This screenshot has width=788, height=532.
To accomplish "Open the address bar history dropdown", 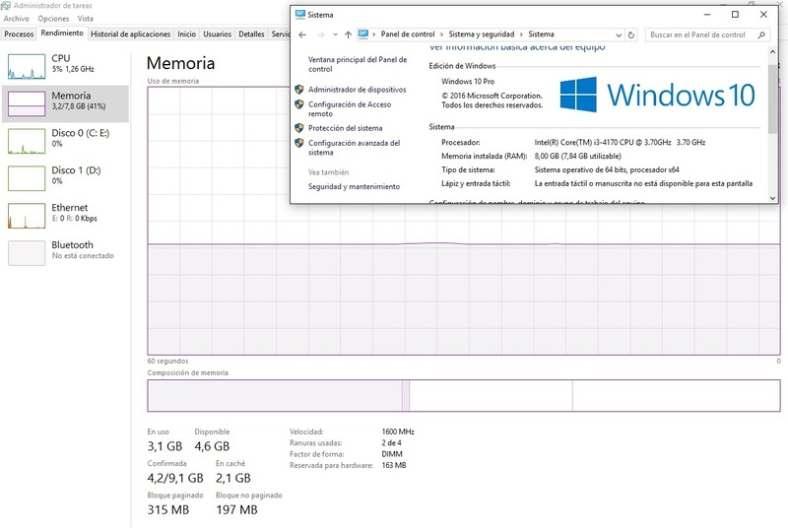I will 617,34.
